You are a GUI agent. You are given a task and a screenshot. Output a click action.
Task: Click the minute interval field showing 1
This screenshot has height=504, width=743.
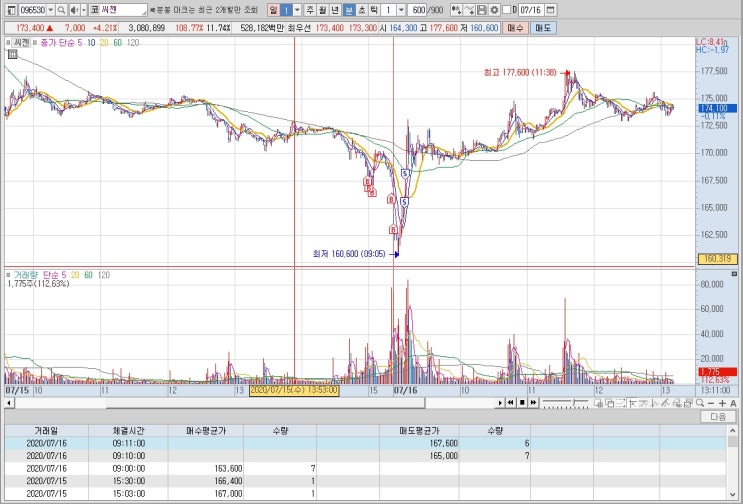pos(389,10)
